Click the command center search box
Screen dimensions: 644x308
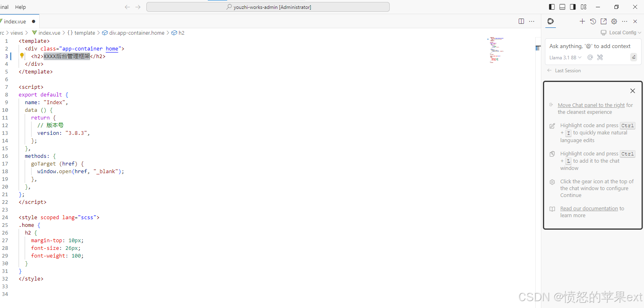point(268,7)
